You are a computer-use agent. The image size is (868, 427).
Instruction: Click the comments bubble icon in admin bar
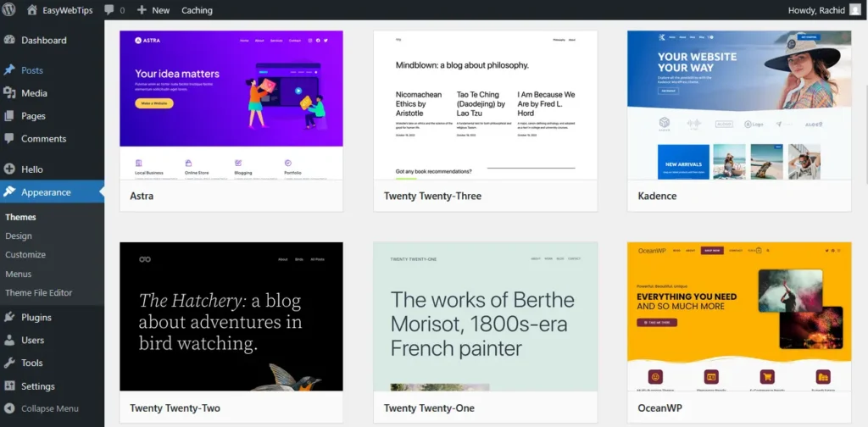coord(109,10)
